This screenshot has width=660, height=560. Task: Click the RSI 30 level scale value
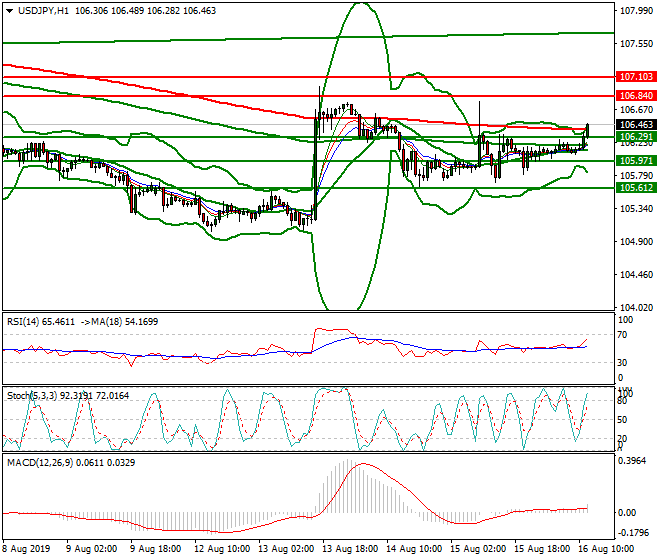623,363
